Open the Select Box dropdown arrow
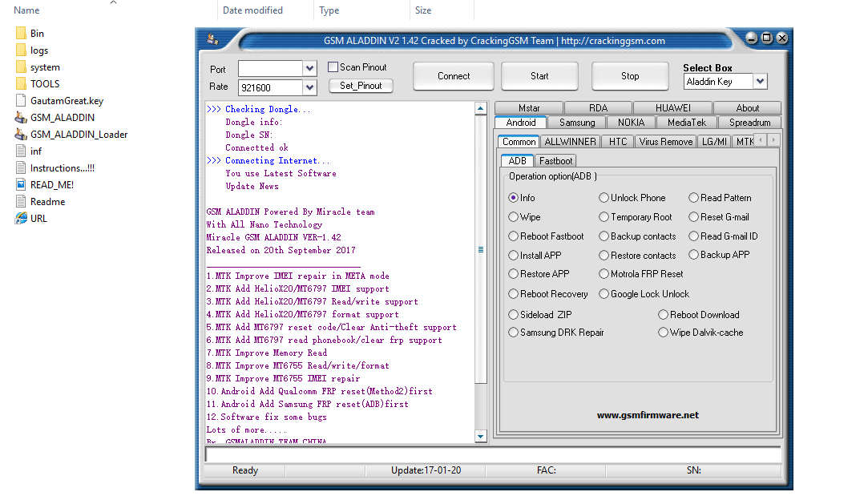This screenshot has height=500, width=868. pos(760,82)
